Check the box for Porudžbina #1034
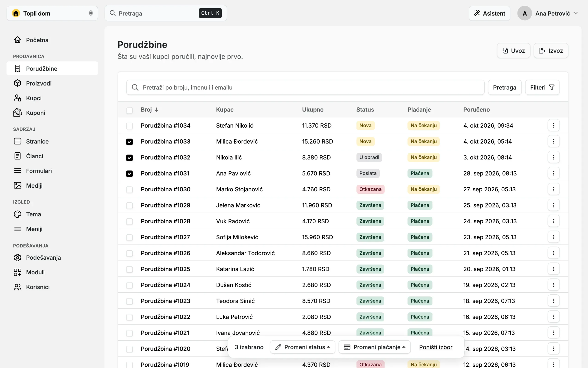The height and width of the screenshot is (368, 588). [130, 126]
